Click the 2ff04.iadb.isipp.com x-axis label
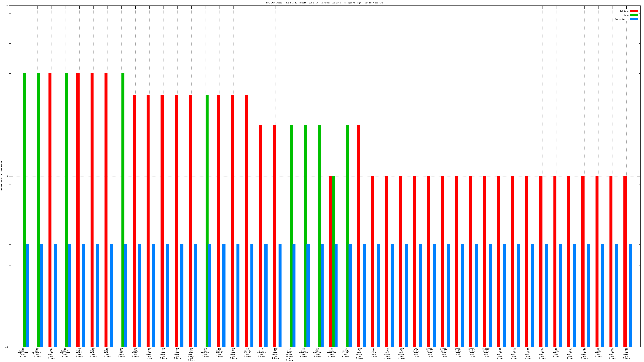This screenshot has height=362, width=644. [472, 352]
